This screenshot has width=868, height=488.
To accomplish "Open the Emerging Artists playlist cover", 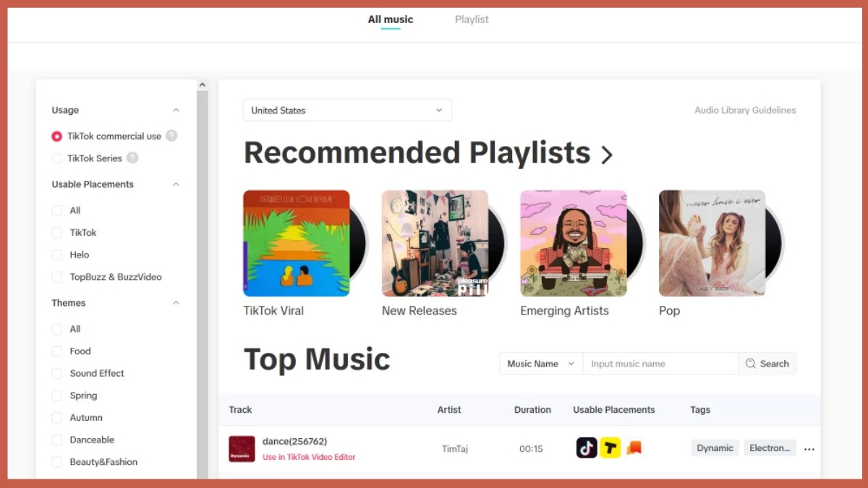I will pos(574,243).
